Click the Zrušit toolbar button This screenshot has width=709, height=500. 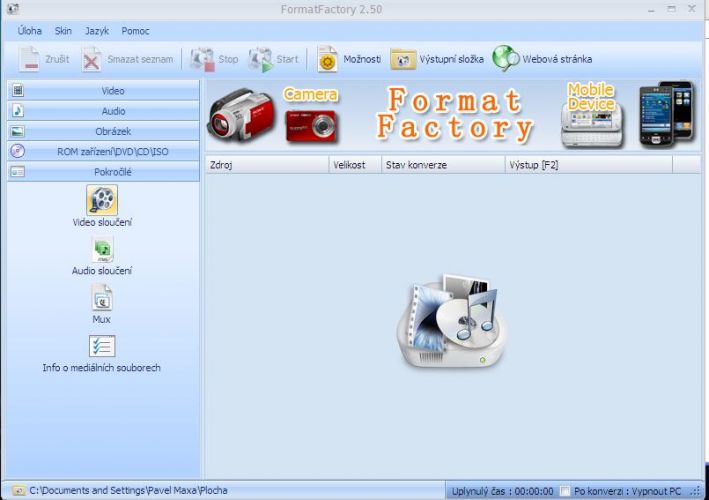click(44, 59)
